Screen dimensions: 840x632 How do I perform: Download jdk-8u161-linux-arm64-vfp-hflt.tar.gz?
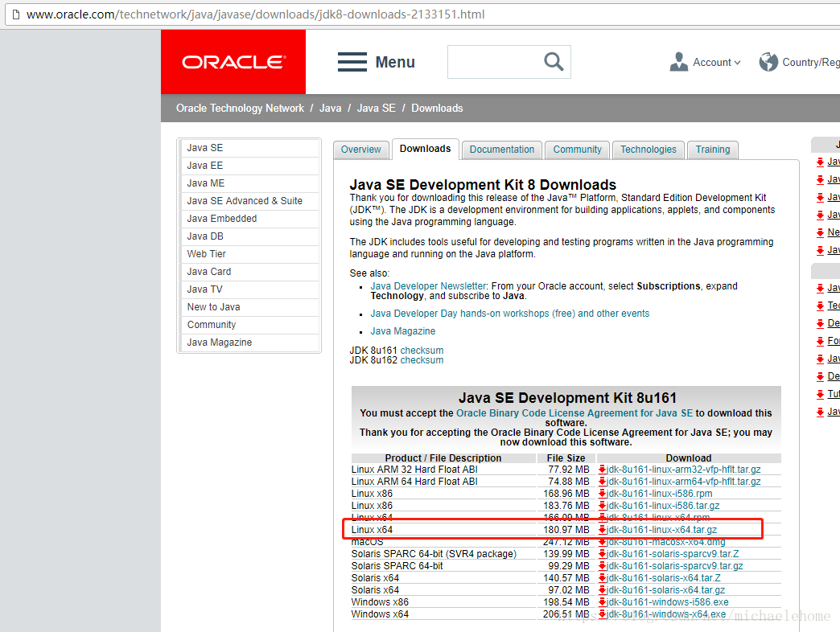684,482
